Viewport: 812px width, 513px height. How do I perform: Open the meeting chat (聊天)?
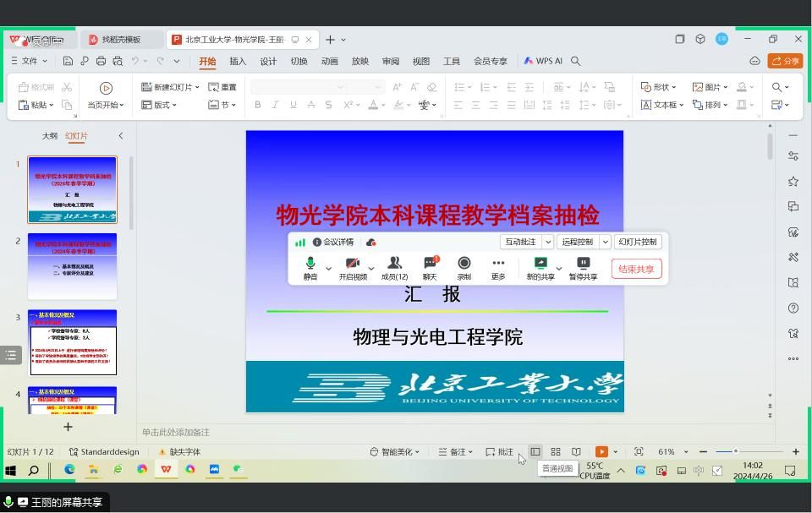(x=430, y=267)
